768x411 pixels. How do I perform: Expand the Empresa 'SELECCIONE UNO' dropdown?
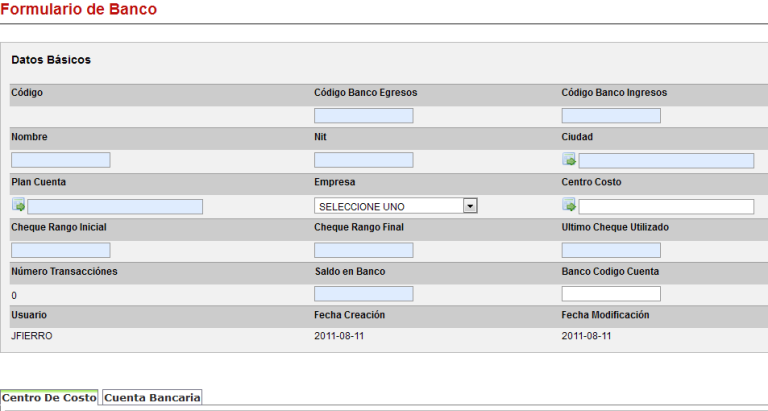[x=469, y=206]
